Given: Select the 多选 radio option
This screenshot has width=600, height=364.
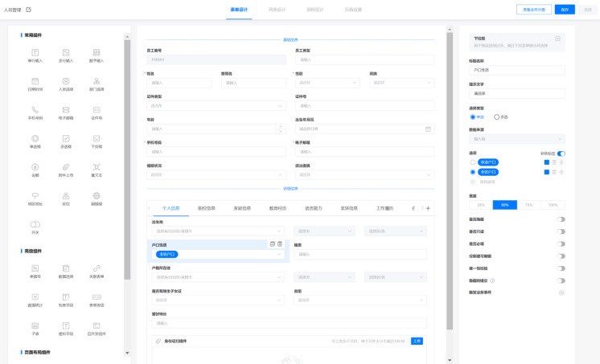Looking at the screenshot, I should [x=497, y=117].
